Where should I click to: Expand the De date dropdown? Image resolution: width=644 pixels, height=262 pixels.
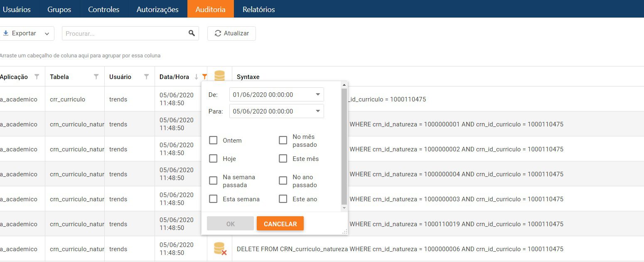pyautogui.click(x=318, y=95)
